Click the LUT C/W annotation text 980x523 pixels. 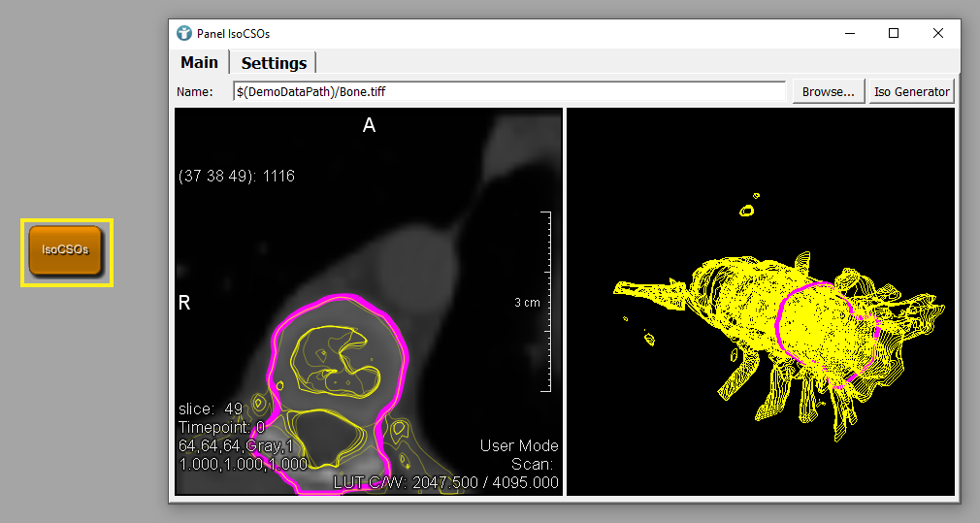click(x=445, y=482)
